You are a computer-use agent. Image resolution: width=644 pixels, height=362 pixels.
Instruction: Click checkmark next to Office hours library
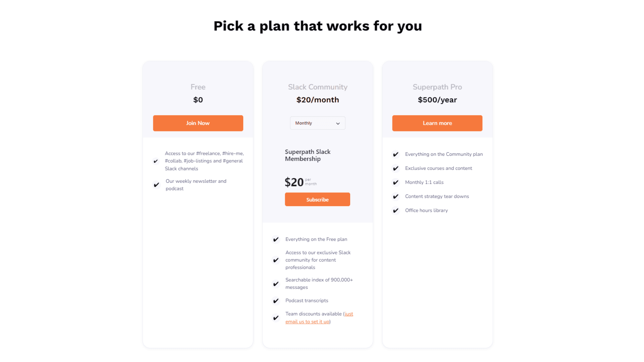396,210
